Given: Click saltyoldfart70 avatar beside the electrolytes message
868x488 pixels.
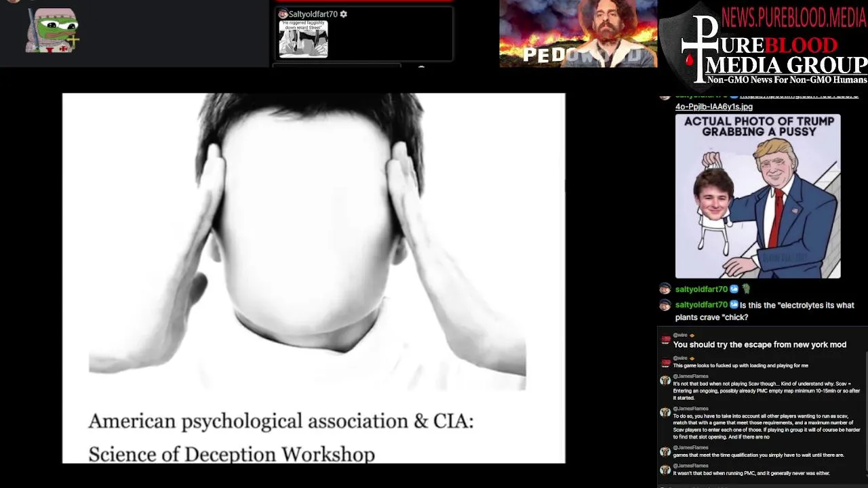Looking at the screenshot, I should (x=665, y=305).
